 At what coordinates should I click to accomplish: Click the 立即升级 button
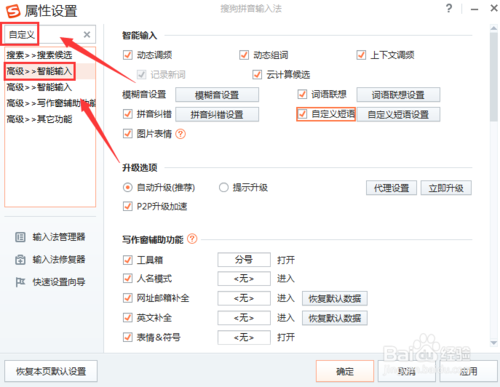[x=446, y=188]
